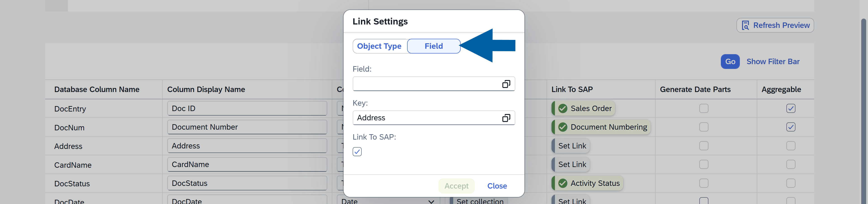This screenshot has height=204, width=868.
Task: Click the Document Number display name field
Action: pyautogui.click(x=247, y=127)
